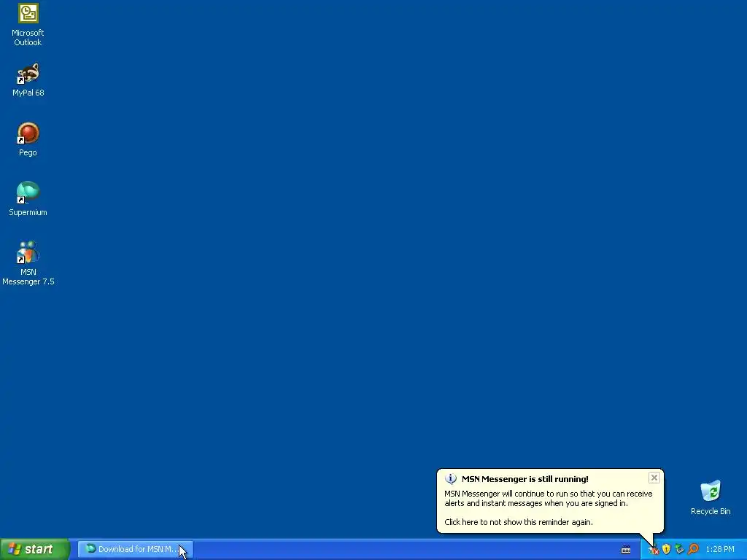The image size is (747, 560).
Task: Select the MSN Messenger 7.5 shortcut
Action: coord(28,263)
